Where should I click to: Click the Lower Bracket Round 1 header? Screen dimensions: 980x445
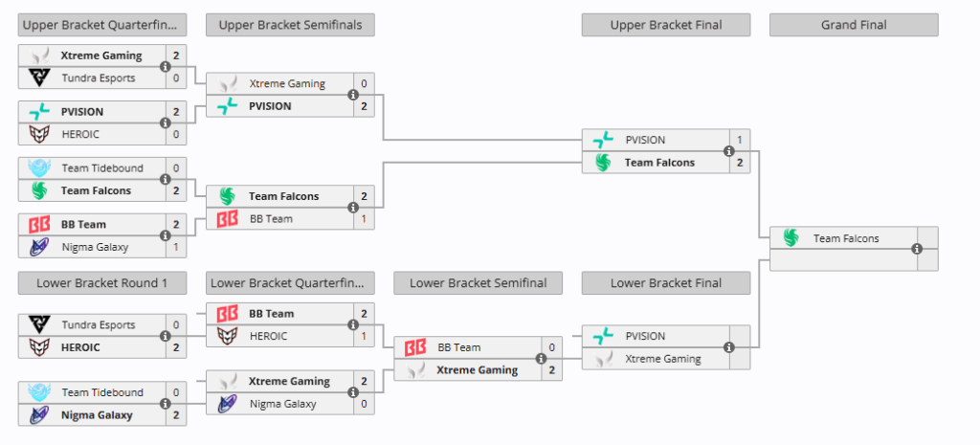102,283
